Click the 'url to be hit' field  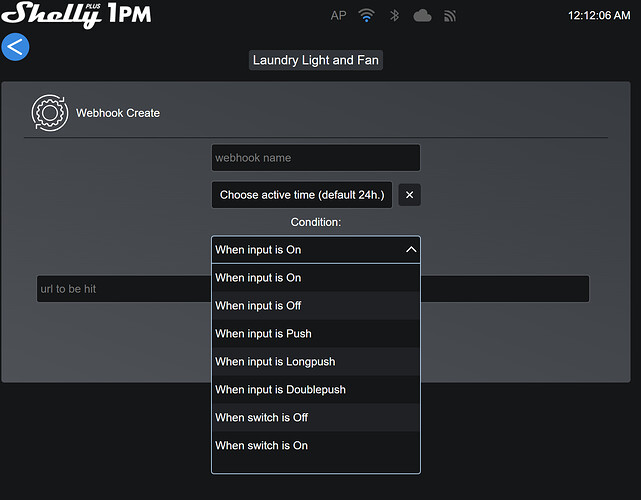120,290
